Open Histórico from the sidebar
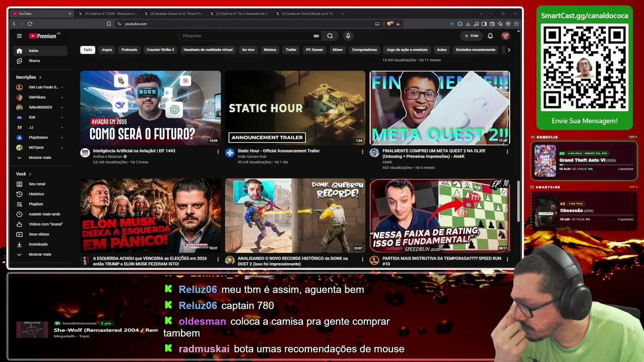 click(x=40, y=194)
